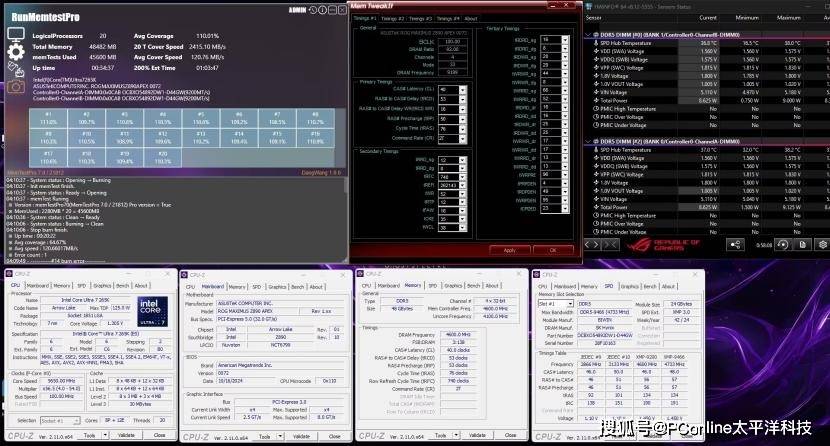Open the Slot #1 dropdown in CPU-Z SPD
Image resolution: width=830 pixels, height=446 pixels.
(x=553, y=304)
